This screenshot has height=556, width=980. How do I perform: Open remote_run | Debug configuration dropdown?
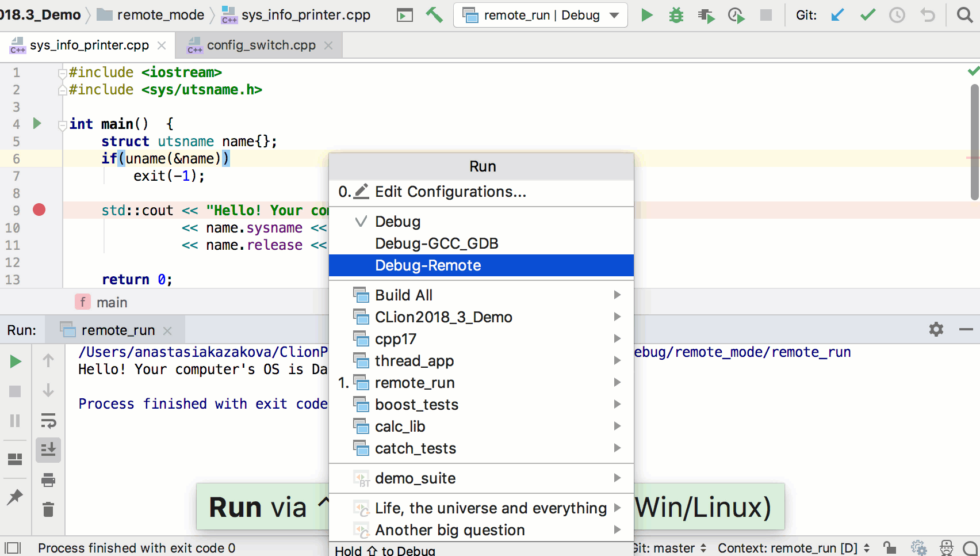[x=541, y=15]
